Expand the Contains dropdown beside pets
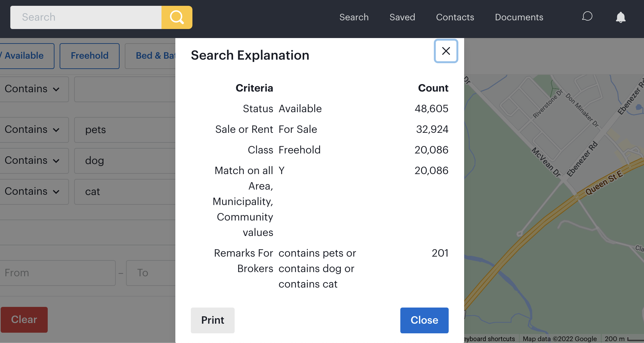The width and height of the screenshot is (644, 343). [32, 130]
